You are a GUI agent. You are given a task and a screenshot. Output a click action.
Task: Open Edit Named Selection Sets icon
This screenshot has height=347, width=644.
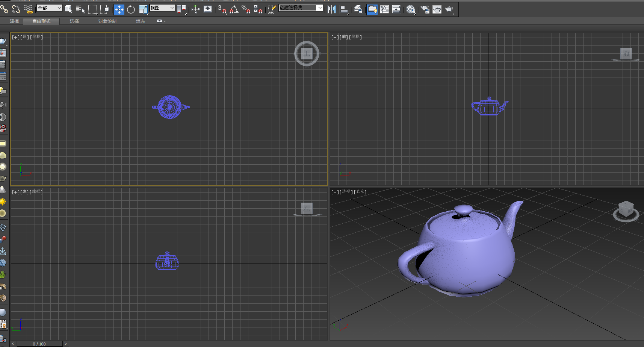click(x=272, y=9)
